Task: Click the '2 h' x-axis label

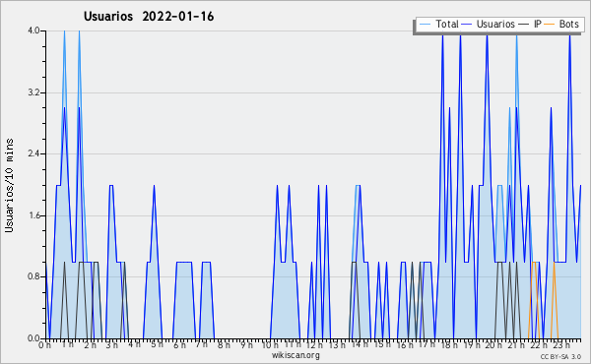Action: point(90,344)
